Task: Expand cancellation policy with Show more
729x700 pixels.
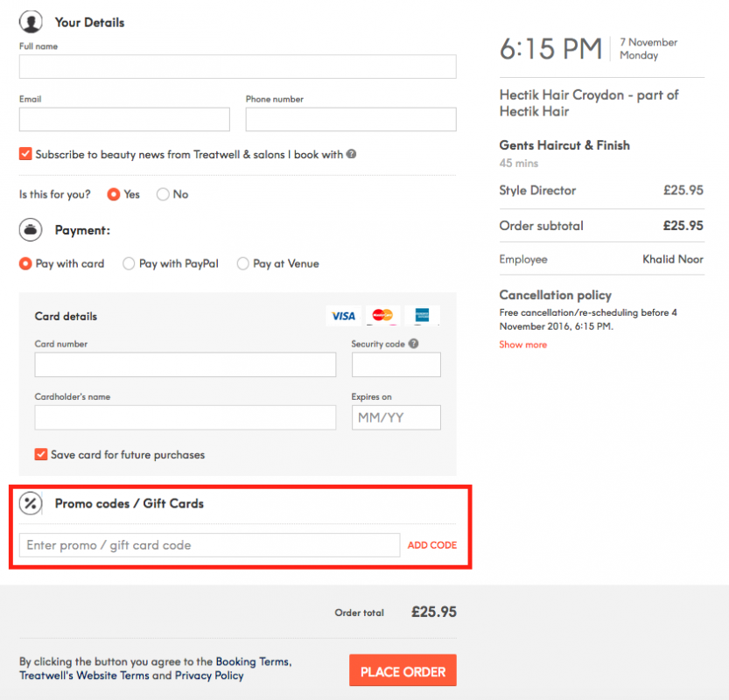Action: click(x=523, y=345)
